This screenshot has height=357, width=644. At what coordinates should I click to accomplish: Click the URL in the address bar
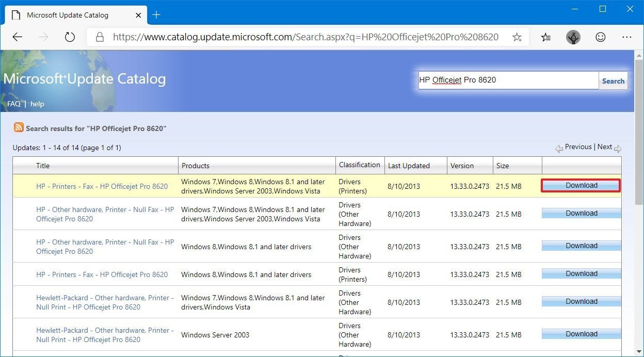(305, 37)
